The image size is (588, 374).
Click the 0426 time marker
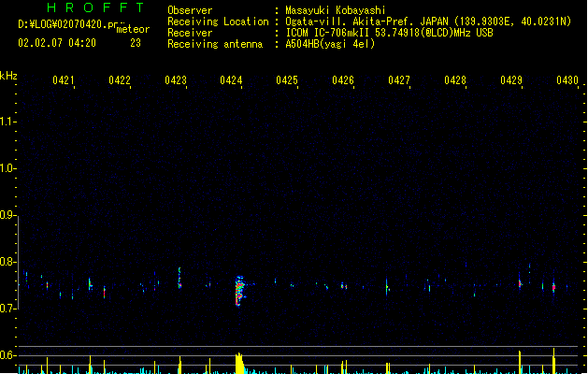tap(343, 80)
